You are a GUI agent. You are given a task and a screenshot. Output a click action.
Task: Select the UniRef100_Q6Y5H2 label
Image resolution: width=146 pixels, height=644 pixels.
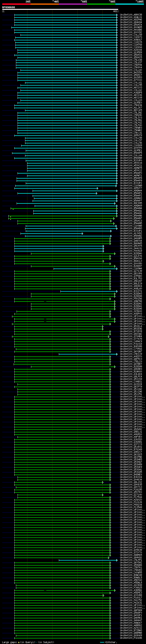click(x=131, y=563)
